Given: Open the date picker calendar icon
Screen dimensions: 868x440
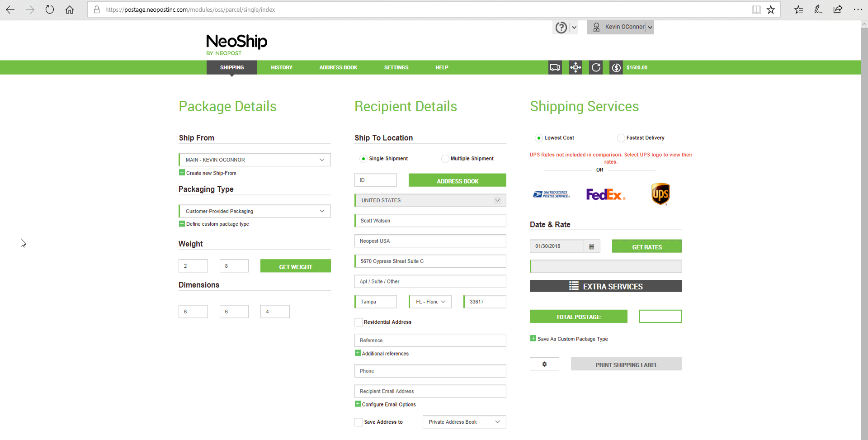Looking at the screenshot, I should pyautogui.click(x=592, y=246).
